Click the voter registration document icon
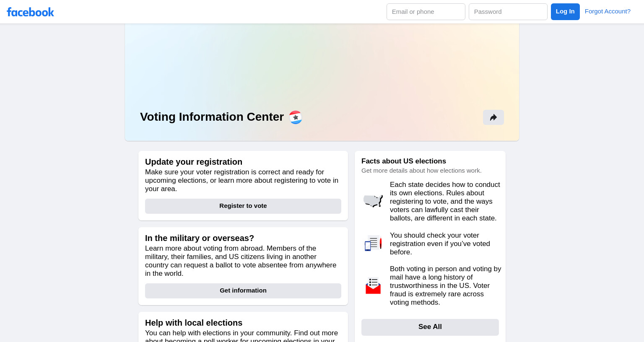Image resolution: width=644 pixels, height=342 pixels. [373, 244]
